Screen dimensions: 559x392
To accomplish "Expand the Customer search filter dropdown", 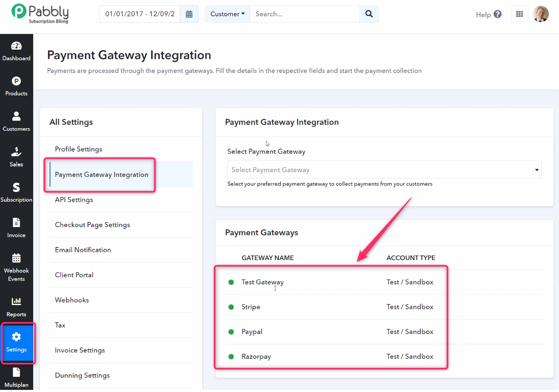I will pyautogui.click(x=227, y=14).
